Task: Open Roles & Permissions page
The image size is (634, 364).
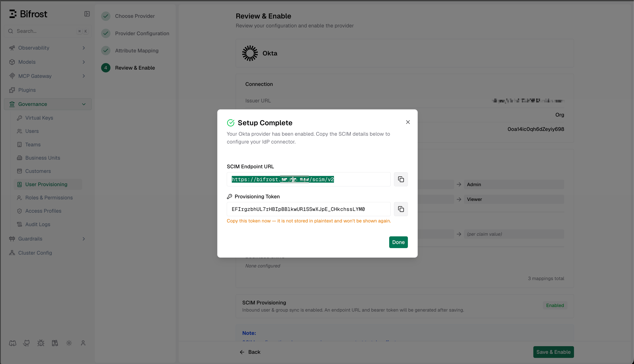Action: [x=48, y=197]
